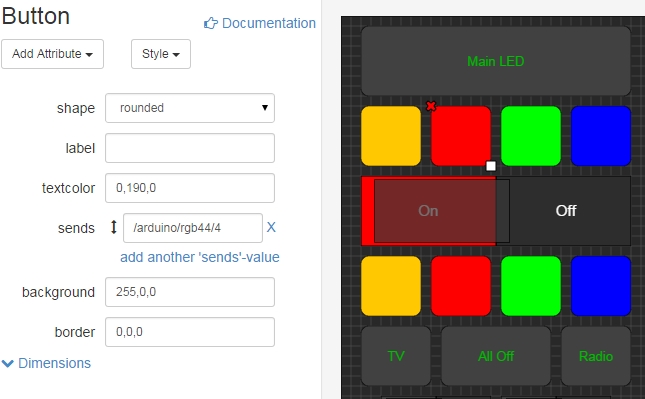Select the red button in the lower color row

(461, 286)
